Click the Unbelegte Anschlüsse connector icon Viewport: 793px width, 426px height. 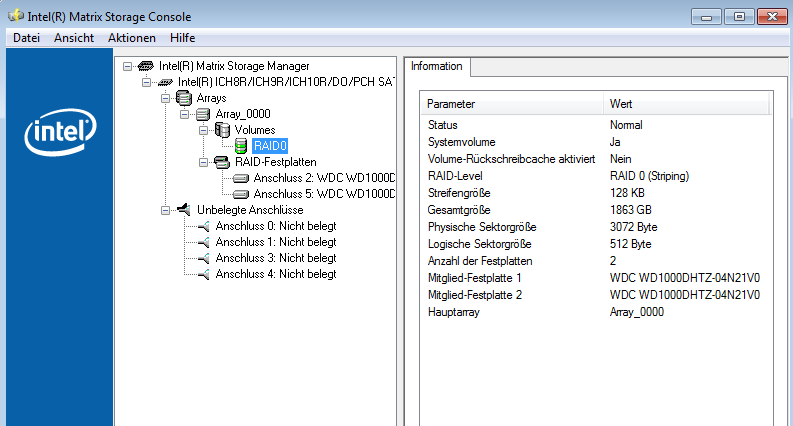tap(184, 209)
